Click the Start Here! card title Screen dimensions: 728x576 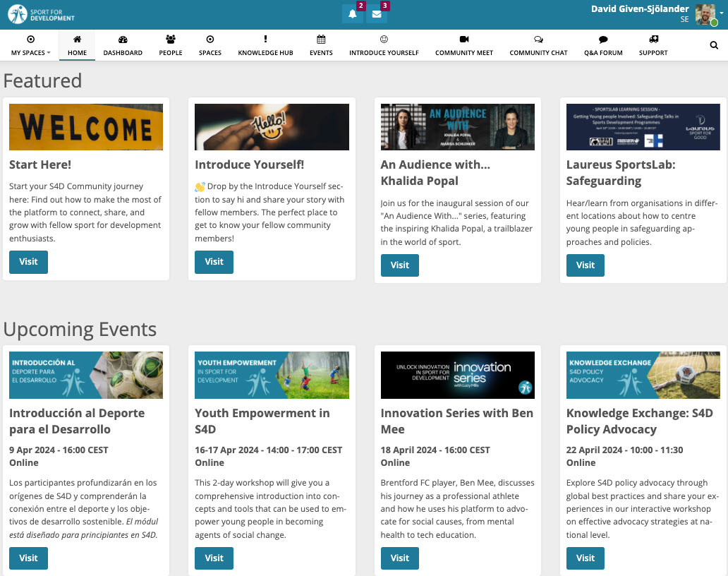click(40, 164)
